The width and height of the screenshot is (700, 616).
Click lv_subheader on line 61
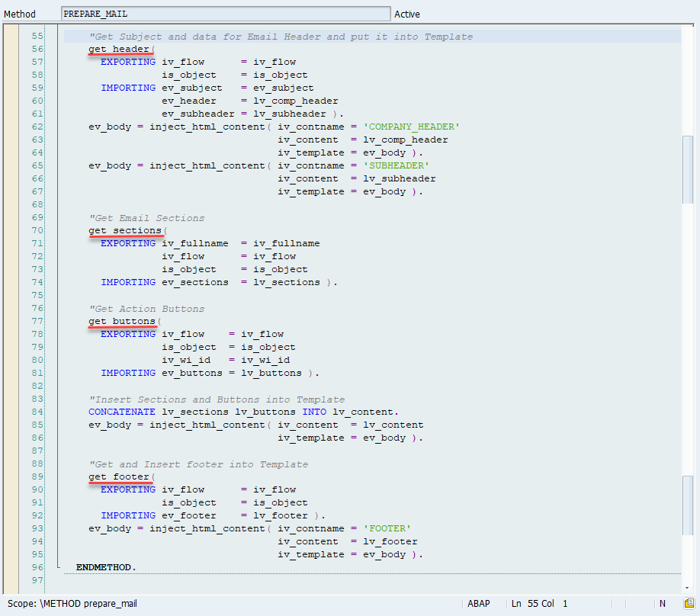(290, 114)
